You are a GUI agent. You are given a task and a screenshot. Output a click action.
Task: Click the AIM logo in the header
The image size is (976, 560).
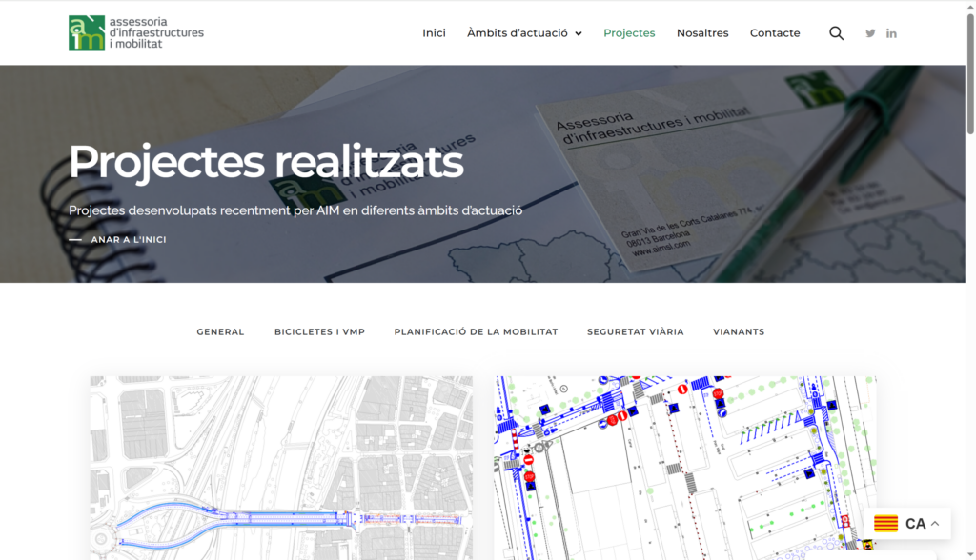[x=87, y=33]
